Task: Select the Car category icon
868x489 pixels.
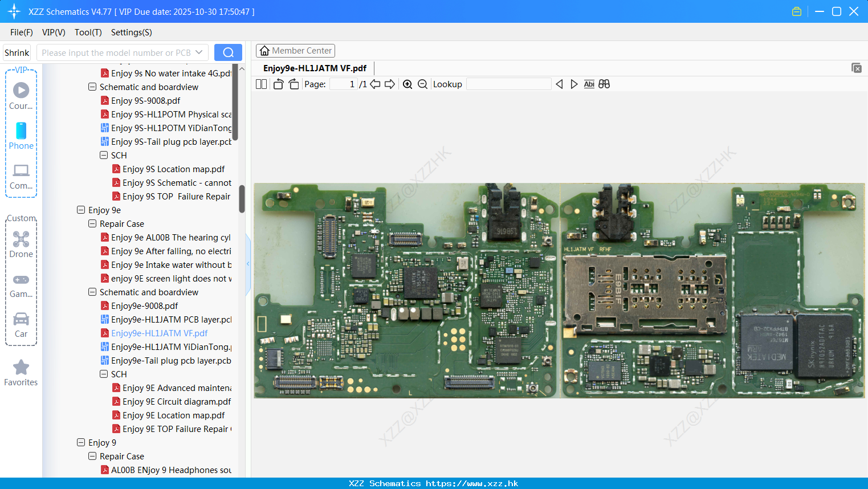Action: [21, 319]
